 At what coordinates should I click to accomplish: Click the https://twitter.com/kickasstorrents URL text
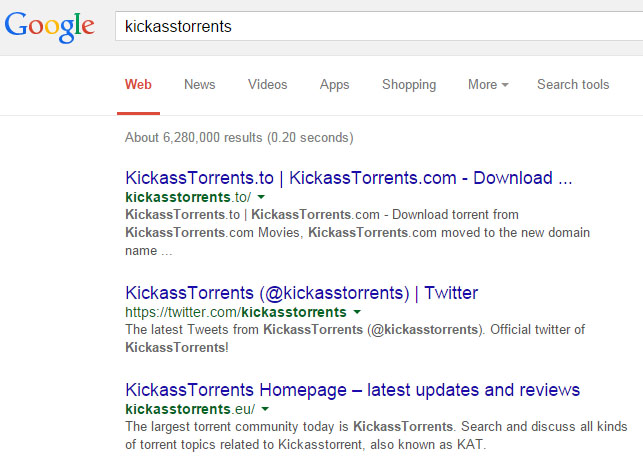(236, 312)
